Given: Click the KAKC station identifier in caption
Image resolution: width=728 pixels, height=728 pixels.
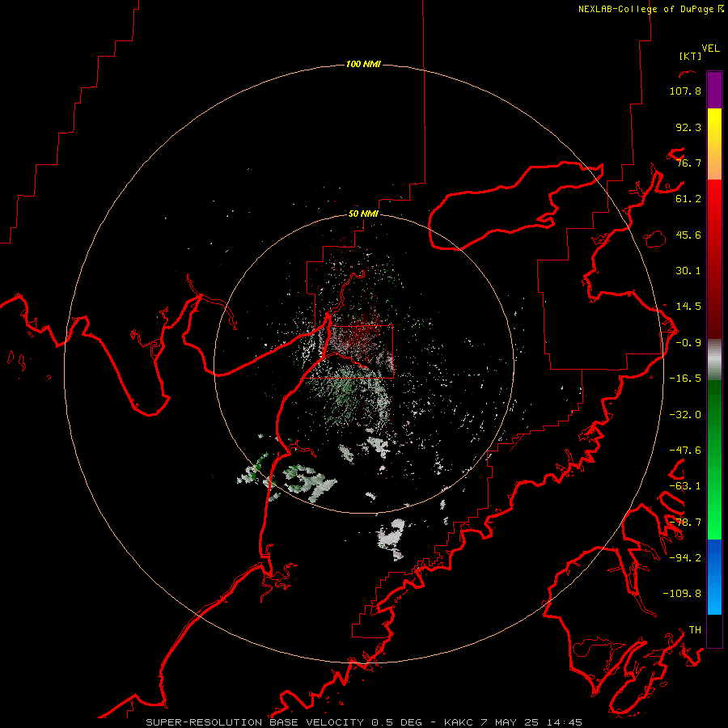Looking at the screenshot, I should click(x=460, y=722).
